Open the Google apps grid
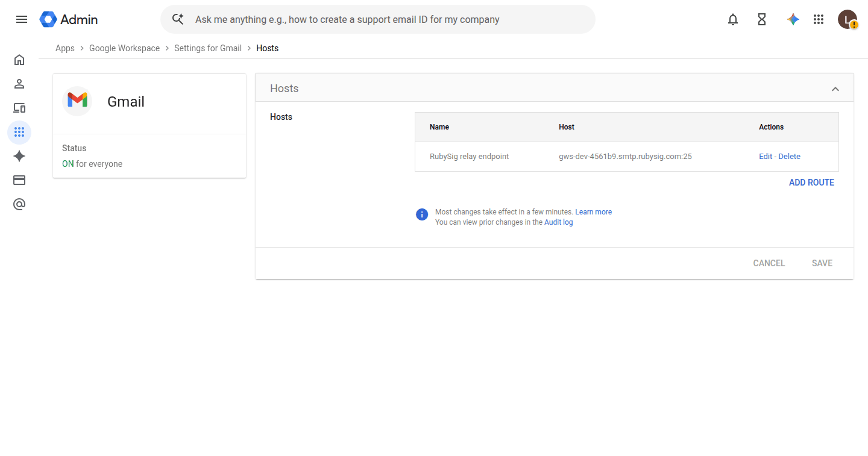This screenshot has width=868, height=456. coord(819,19)
